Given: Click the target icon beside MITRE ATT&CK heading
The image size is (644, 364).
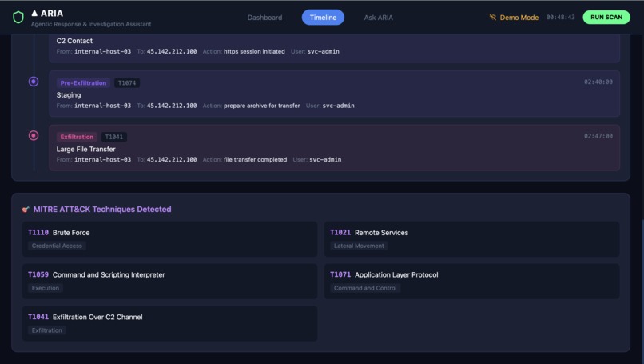Looking at the screenshot, I should [26, 210].
